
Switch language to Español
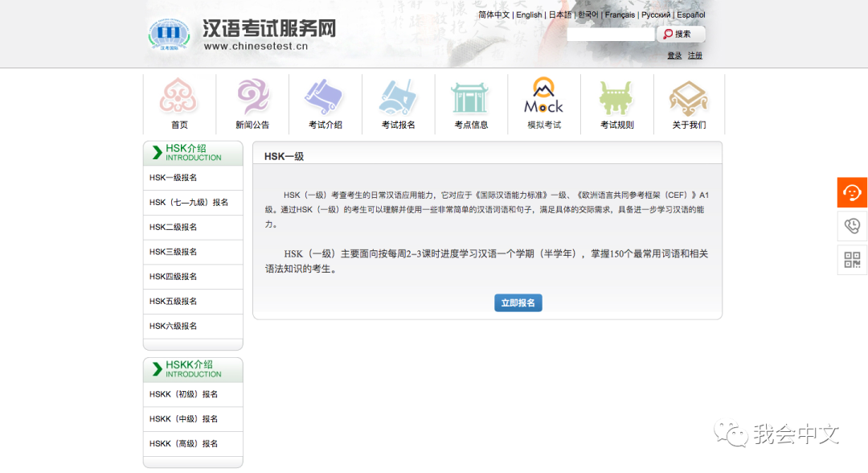(x=691, y=15)
